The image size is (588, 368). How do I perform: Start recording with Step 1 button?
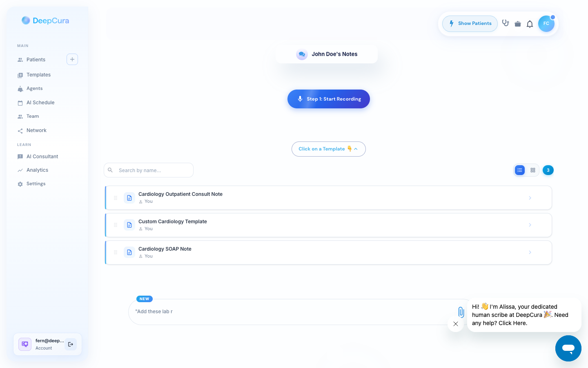329,99
